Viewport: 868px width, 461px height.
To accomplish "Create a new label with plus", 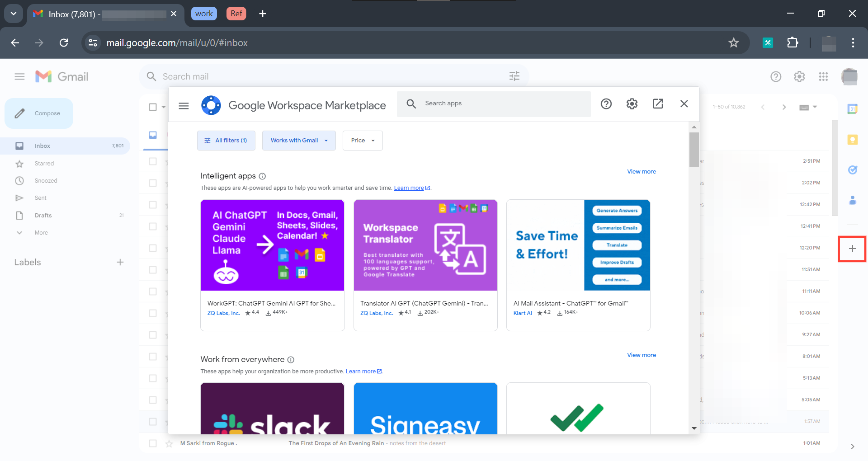I will coord(120,262).
